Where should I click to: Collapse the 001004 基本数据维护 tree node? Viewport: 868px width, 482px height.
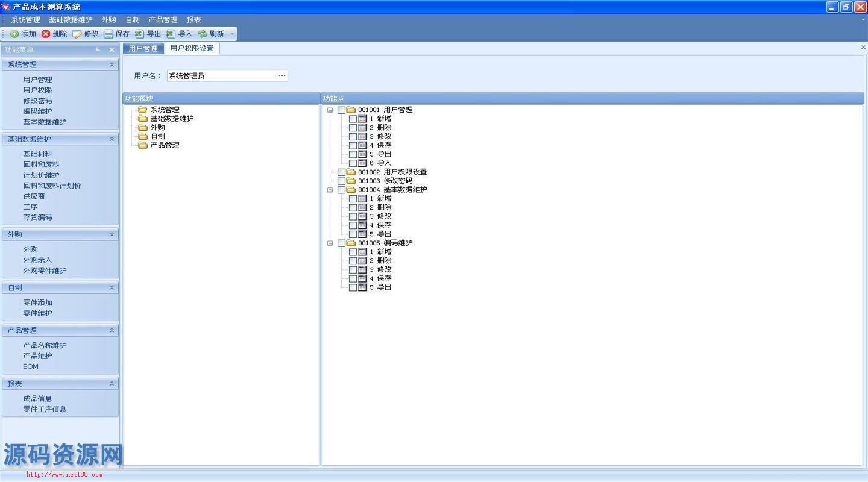(330, 190)
